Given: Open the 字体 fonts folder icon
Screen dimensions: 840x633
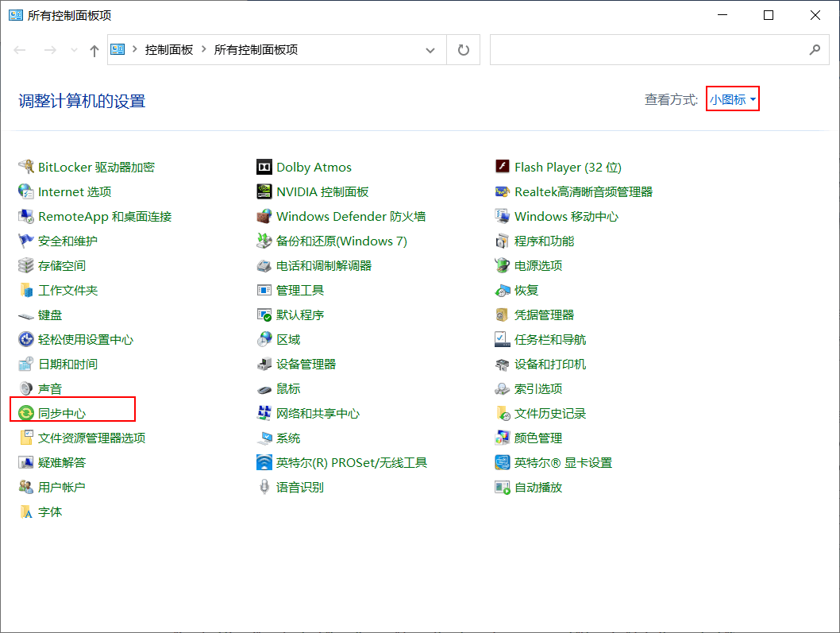Looking at the screenshot, I should pyautogui.click(x=25, y=511).
